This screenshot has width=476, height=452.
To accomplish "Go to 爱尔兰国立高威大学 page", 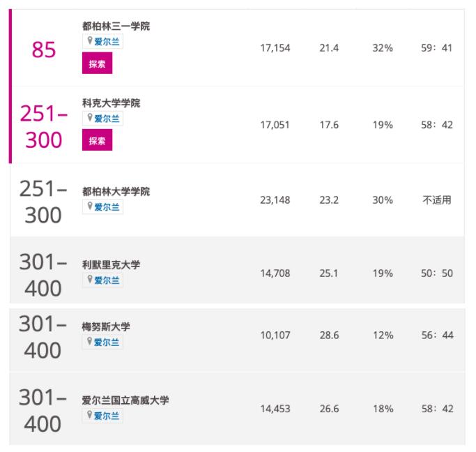I will (x=125, y=400).
